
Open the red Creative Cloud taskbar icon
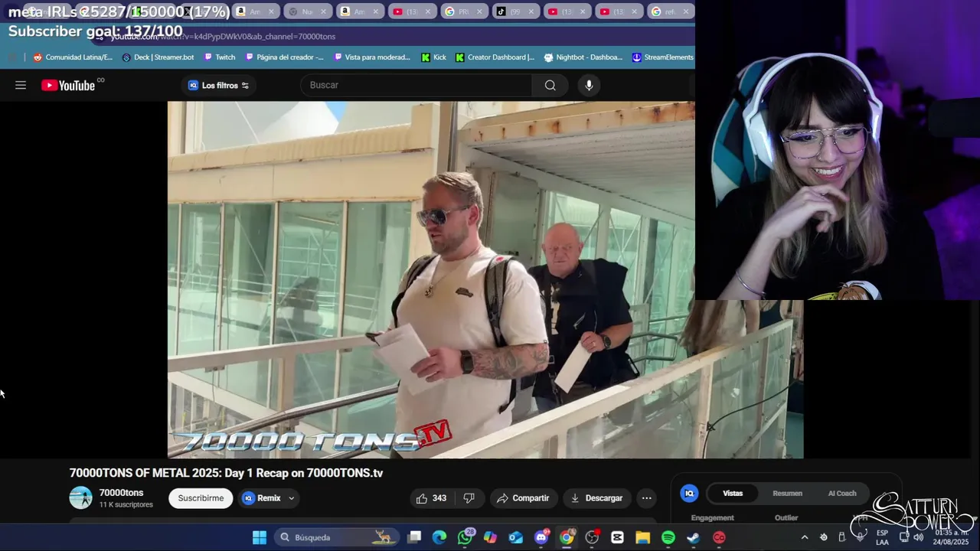[719, 537]
